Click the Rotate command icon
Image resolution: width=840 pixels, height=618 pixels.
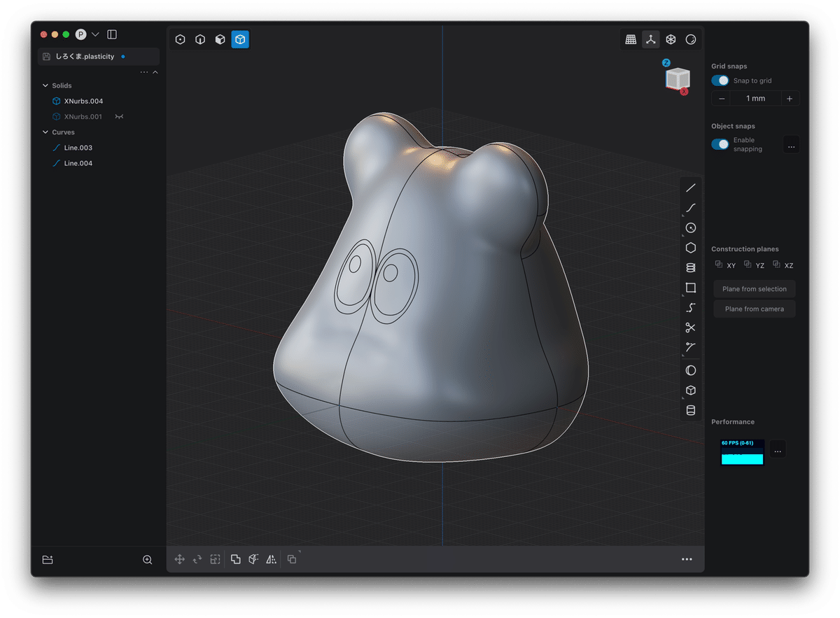pos(197,559)
